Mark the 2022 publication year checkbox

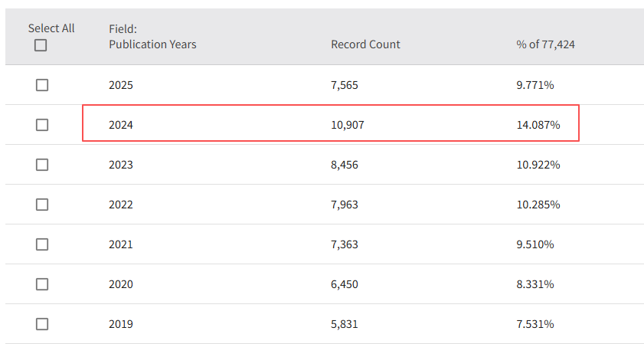[x=42, y=205]
